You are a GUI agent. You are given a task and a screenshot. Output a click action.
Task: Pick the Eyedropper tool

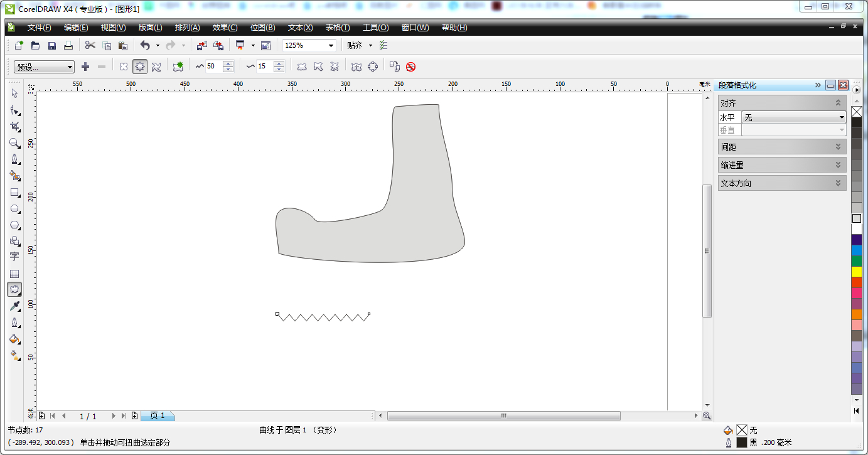tap(14, 306)
